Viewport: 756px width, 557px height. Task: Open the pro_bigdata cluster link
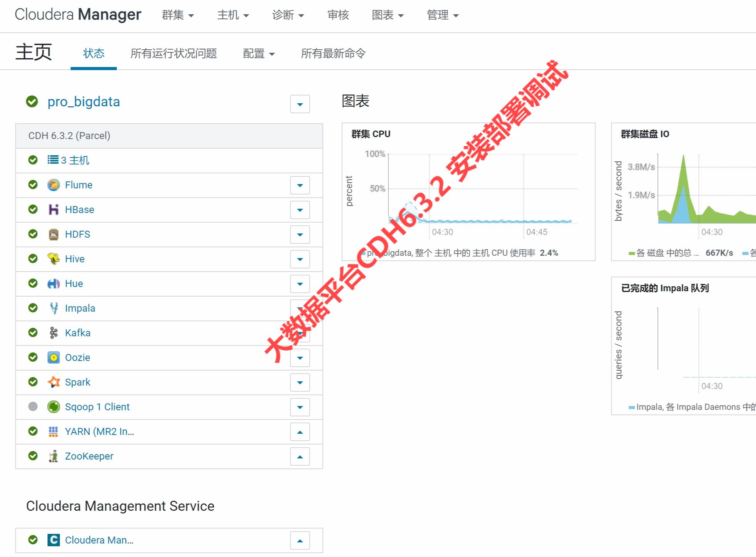point(84,102)
